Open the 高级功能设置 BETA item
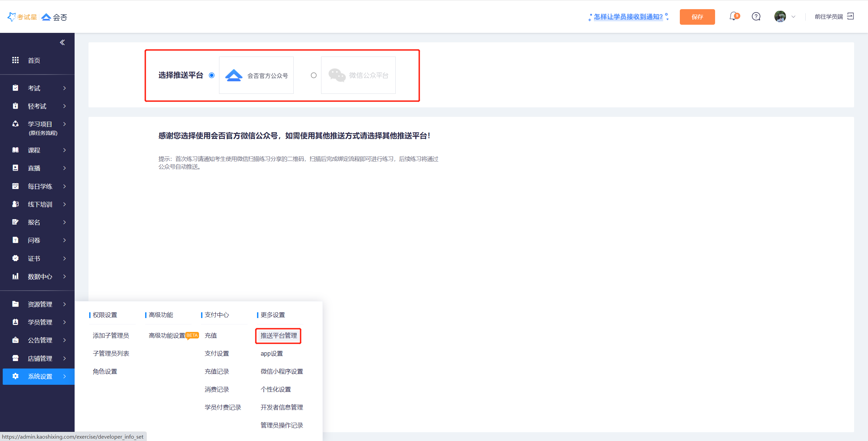Viewport: 868px width, 441px height. point(167,336)
